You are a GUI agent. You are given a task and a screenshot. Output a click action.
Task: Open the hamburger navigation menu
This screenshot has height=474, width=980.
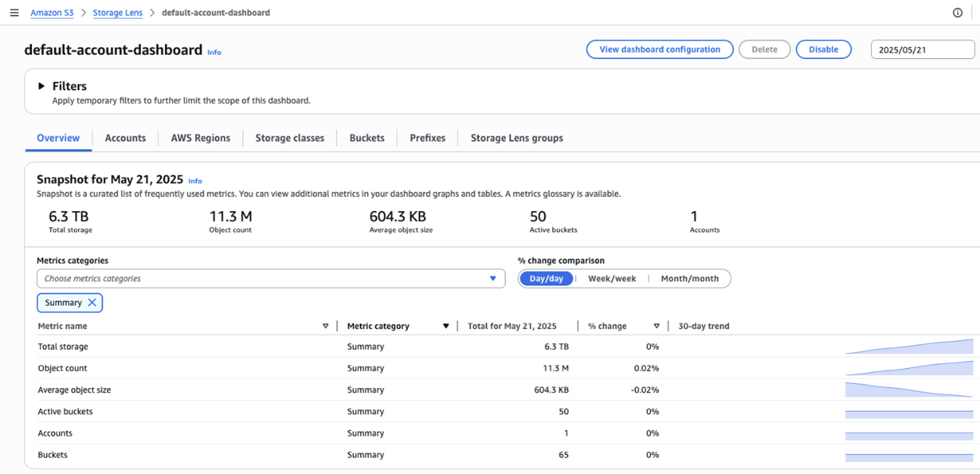(14, 13)
